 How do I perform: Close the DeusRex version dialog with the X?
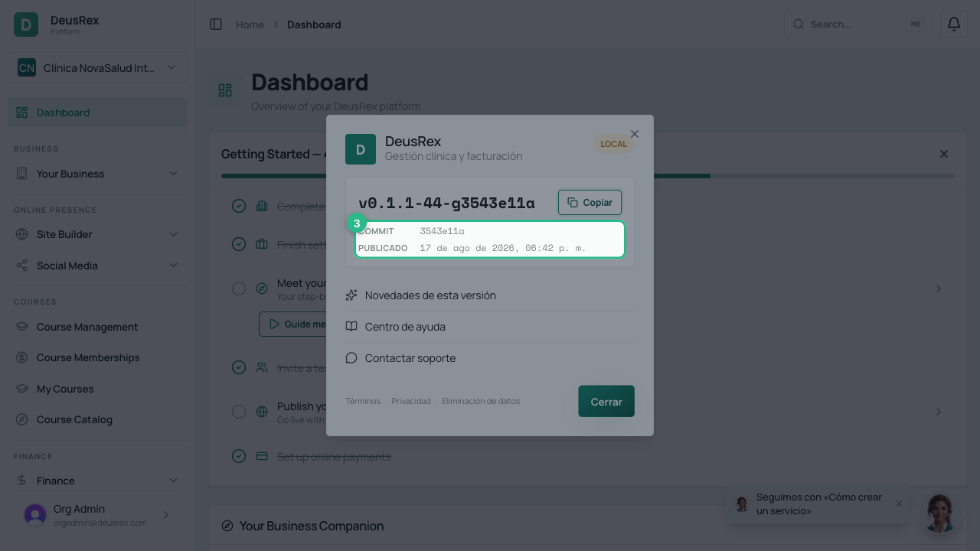click(635, 134)
